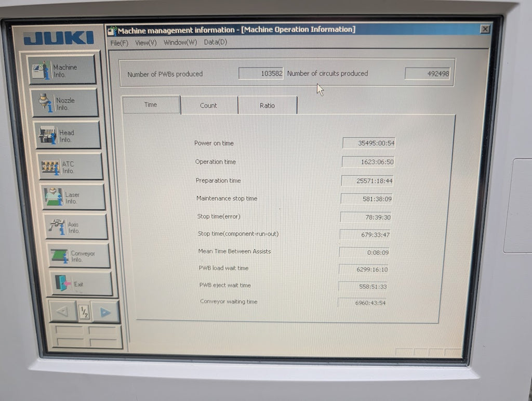Switch to the Count tab
The height and width of the screenshot is (401, 532).
pyautogui.click(x=208, y=105)
